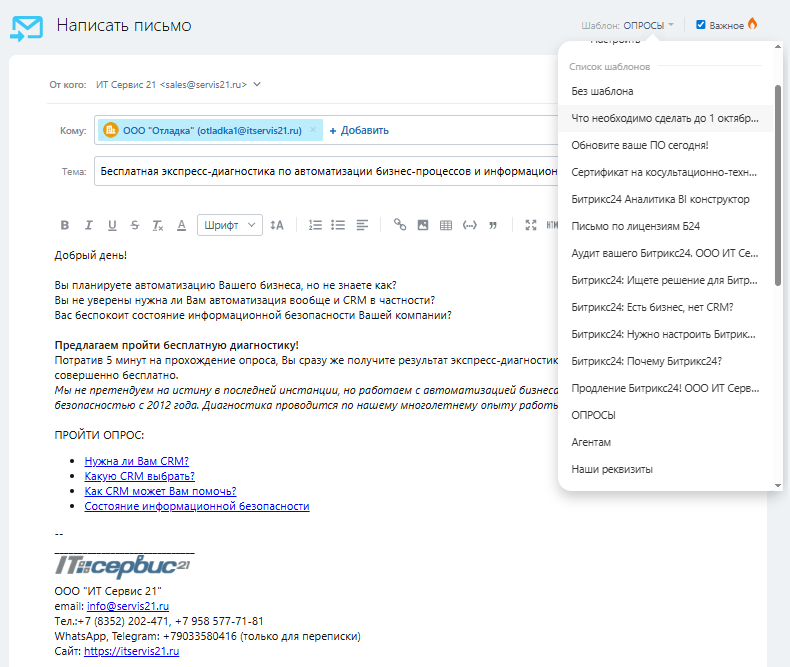Select template Аудит вашего Битрикс24
This screenshot has height=667, width=790.
coord(665,253)
